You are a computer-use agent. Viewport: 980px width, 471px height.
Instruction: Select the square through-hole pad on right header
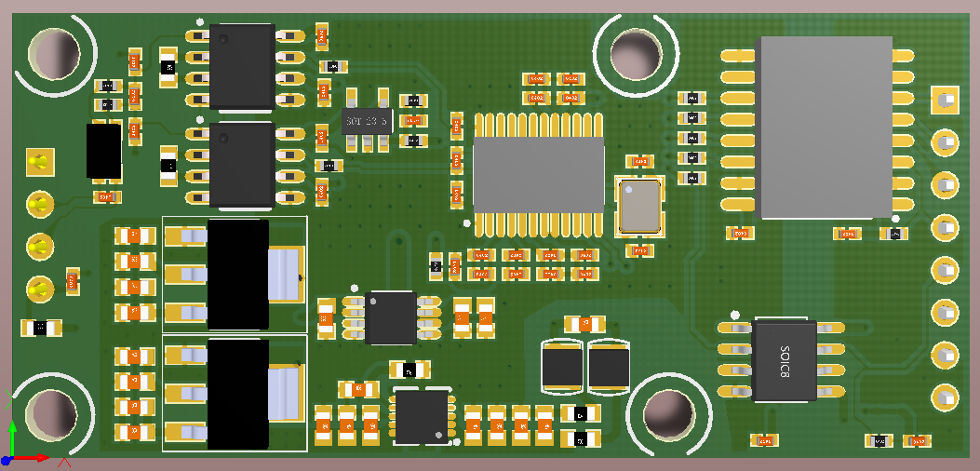(945, 101)
